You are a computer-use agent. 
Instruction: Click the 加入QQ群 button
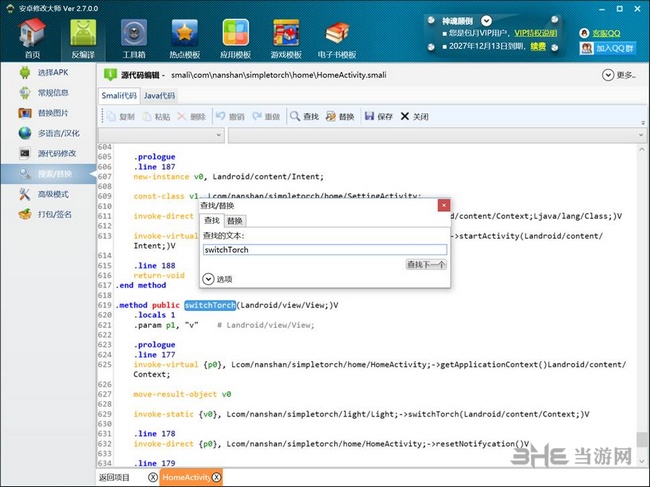pyautogui.click(x=607, y=48)
